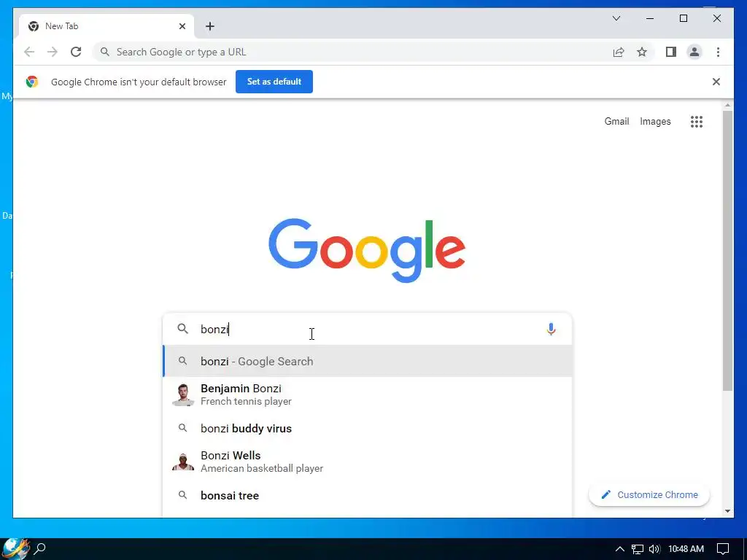This screenshot has height=560, width=747.
Task: Click the Customize Chrome button
Action: point(649,495)
